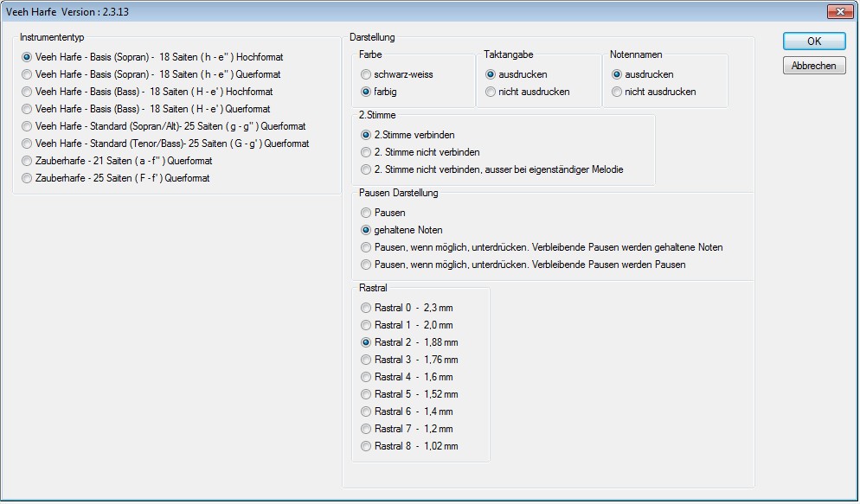Click the OK button
This screenshot has height=504, width=860.
point(813,41)
